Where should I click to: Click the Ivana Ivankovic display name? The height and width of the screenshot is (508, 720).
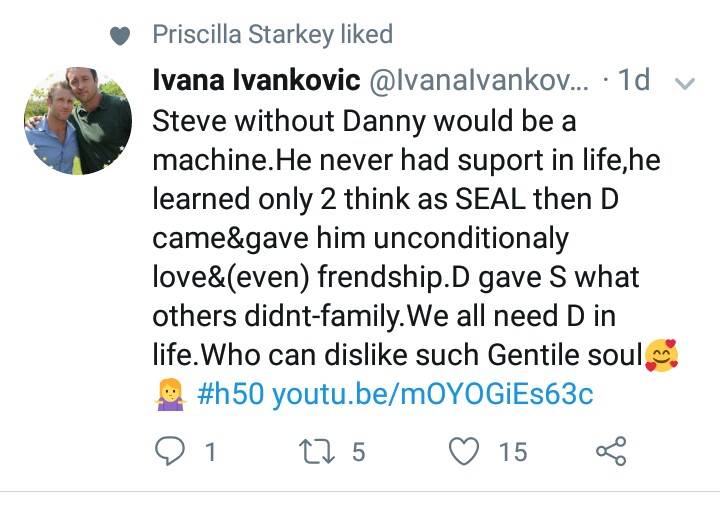pos(256,80)
